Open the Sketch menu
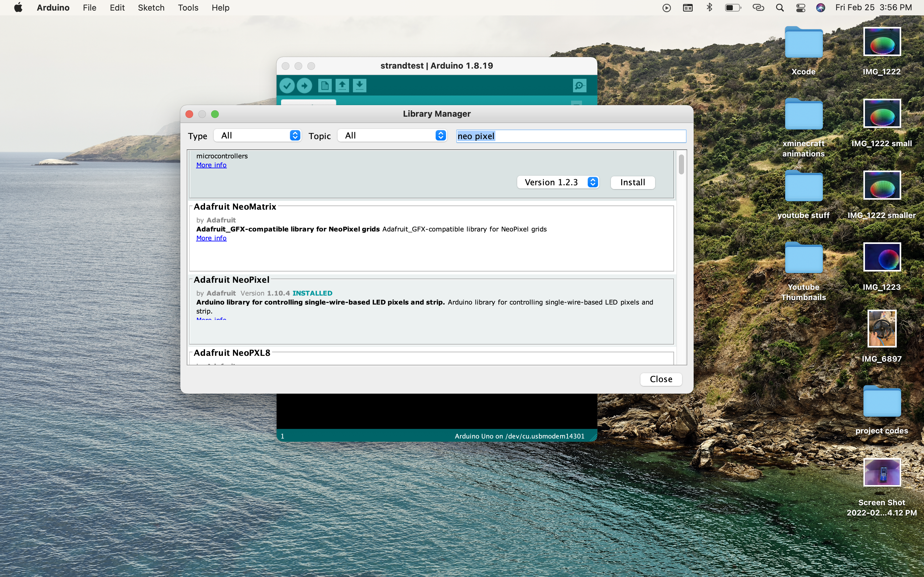 click(151, 8)
